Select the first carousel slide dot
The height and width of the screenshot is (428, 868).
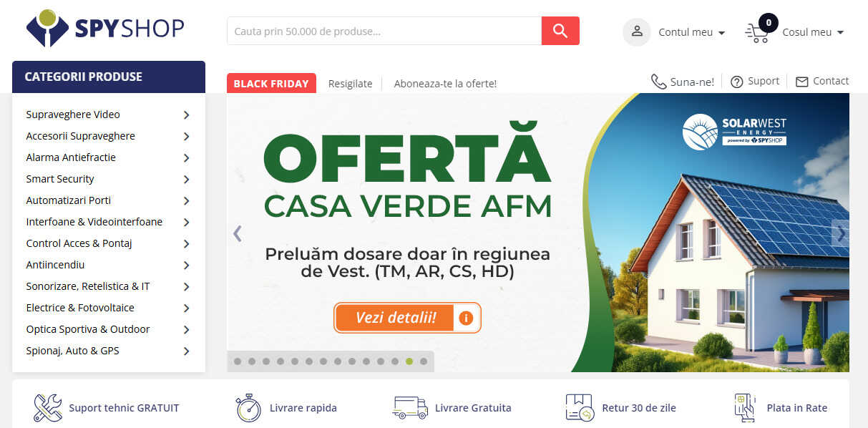[238, 361]
